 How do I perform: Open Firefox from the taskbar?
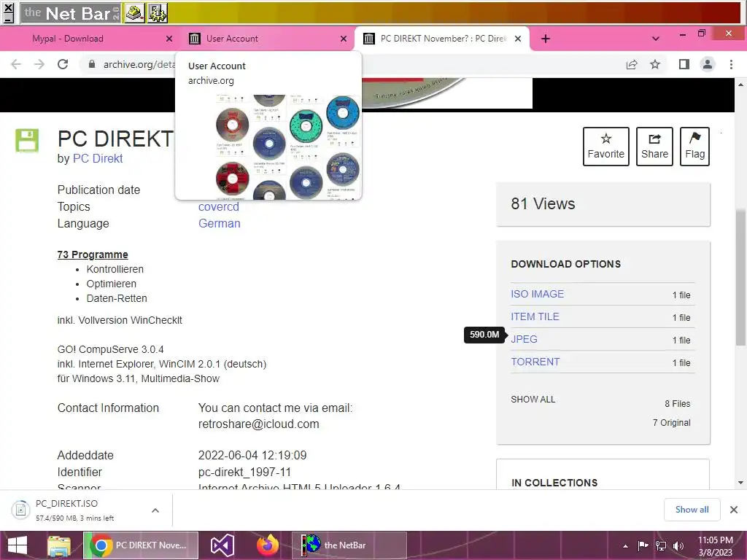[x=268, y=545]
